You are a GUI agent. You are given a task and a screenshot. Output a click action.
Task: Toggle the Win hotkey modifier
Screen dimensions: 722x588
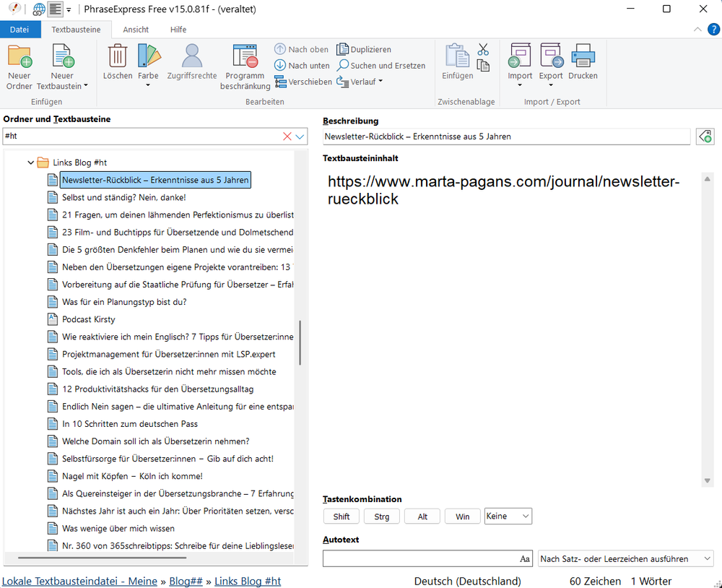click(x=462, y=516)
